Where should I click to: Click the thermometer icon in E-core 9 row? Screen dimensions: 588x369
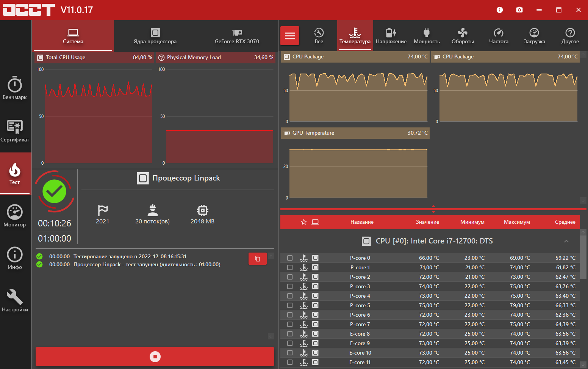coord(304,343)
